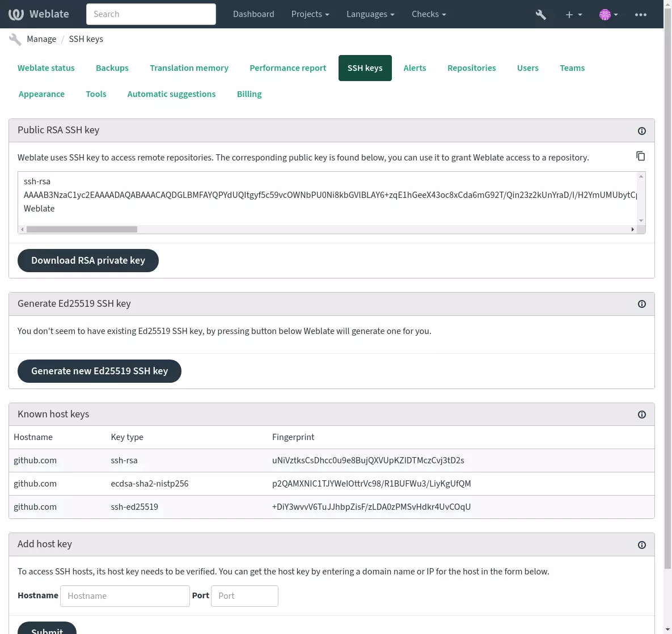Image resolution: width=672 pixels, height=634 pixels.
Task: Click the page vertical scrollbar
Action: [x=667, y=288]
